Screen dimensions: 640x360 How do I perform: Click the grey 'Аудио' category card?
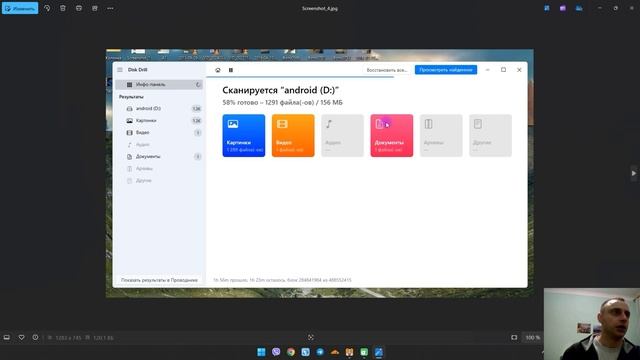(342, 136)
